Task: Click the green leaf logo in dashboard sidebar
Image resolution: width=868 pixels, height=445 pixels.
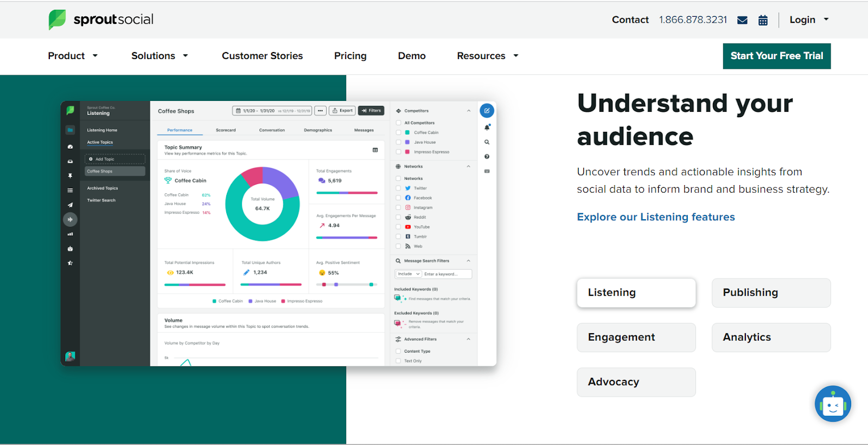Action: pyautogui.click(x=70, y=110)
